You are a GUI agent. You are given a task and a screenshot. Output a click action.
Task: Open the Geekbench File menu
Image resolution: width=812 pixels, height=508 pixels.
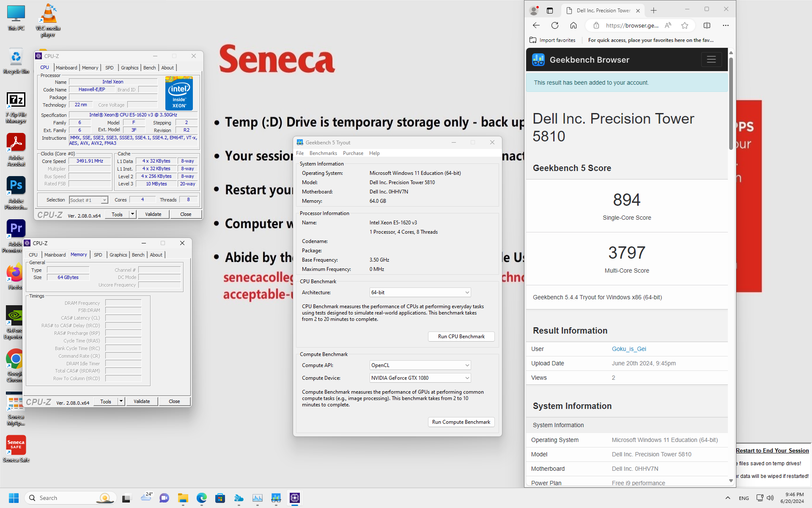300,153
